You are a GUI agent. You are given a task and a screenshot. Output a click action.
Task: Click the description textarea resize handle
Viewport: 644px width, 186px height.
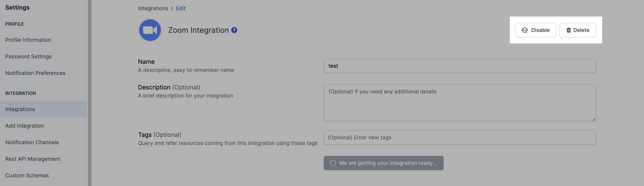point(594,119)
